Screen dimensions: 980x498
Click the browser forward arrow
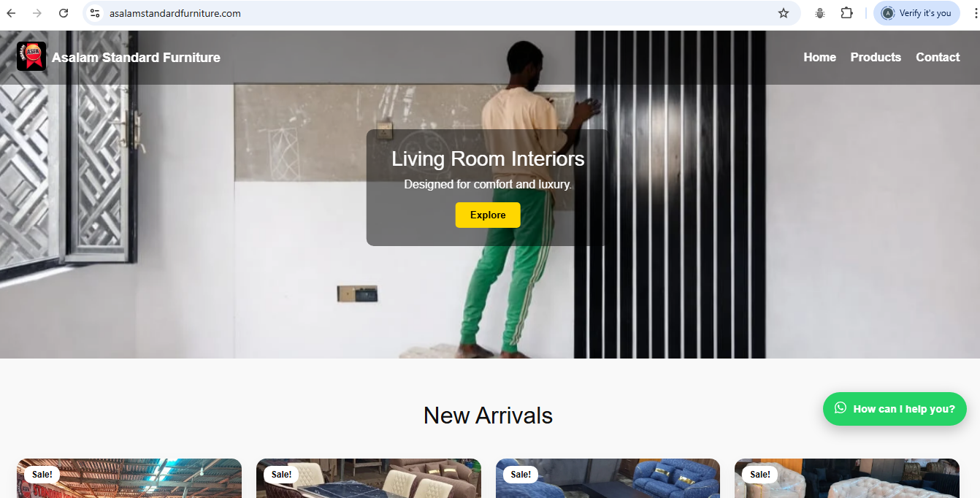(37, 13)
